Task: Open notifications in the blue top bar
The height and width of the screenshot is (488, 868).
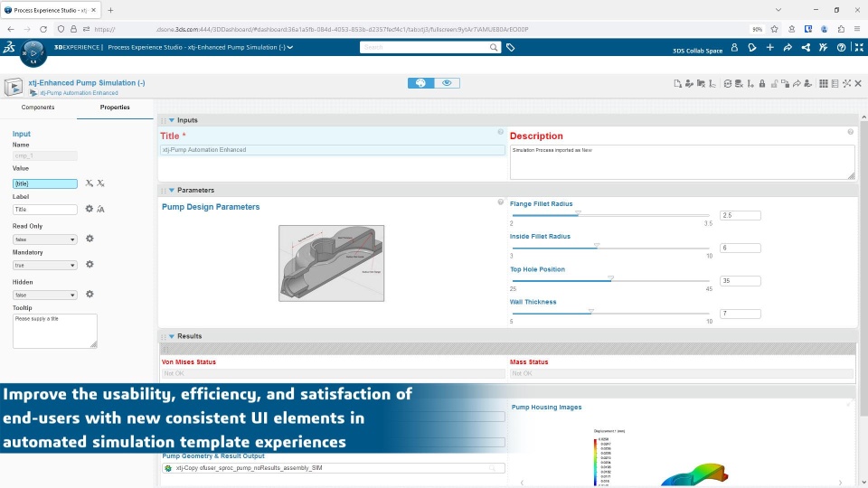Action: point(751,48)
